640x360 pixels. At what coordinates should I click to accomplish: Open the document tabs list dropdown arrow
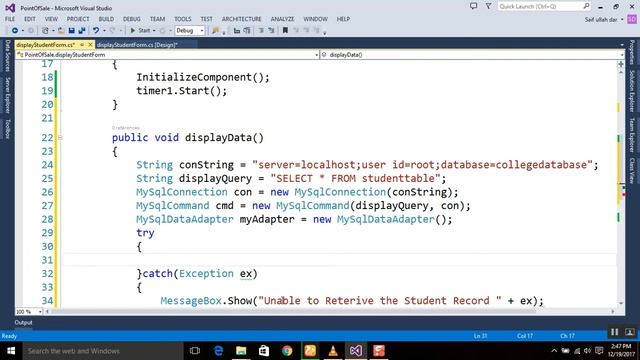tap(622, 45)
